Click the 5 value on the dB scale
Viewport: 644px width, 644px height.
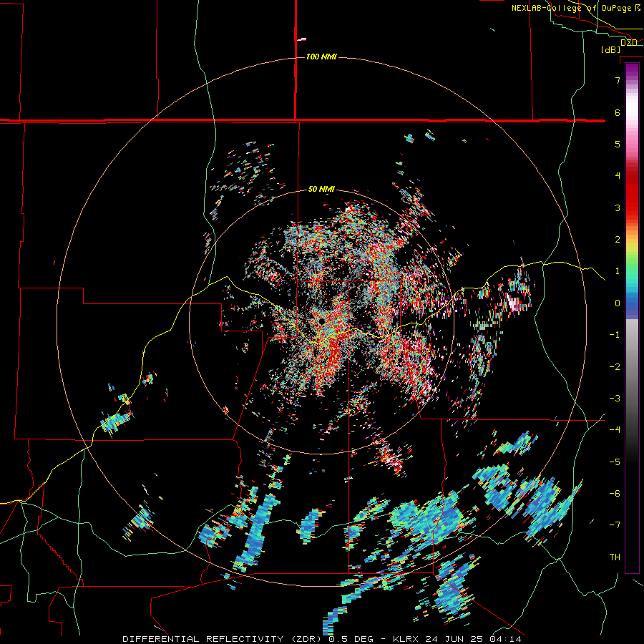click(618, 144)
